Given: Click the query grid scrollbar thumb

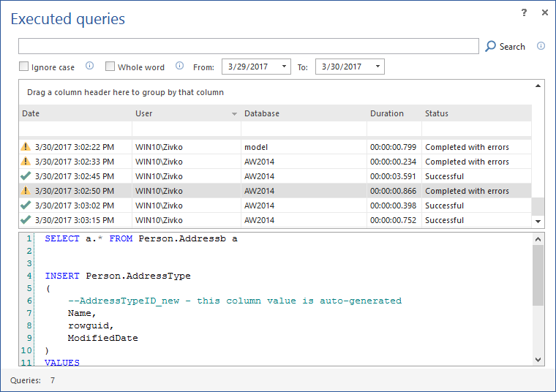Looking at the screenshot, I should pyautogui.click(x=538, y=206).
